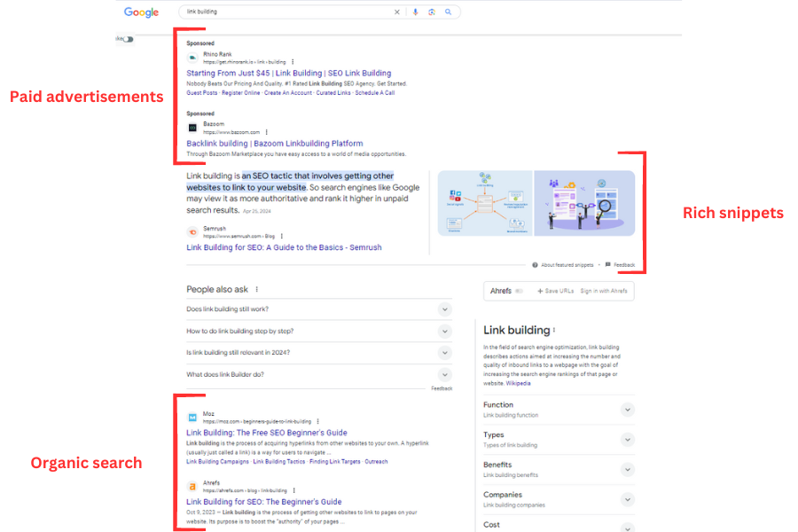Image resolution: width=798 pixels, height=532 pixels.
Task: Open 'Backlink building | Bazoom' ad link
Action: (x=274, y=144)
